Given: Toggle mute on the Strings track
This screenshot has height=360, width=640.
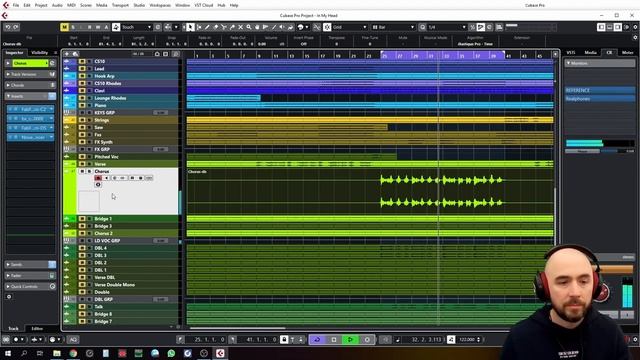Looking at the screenshot, I should (82, 120).
